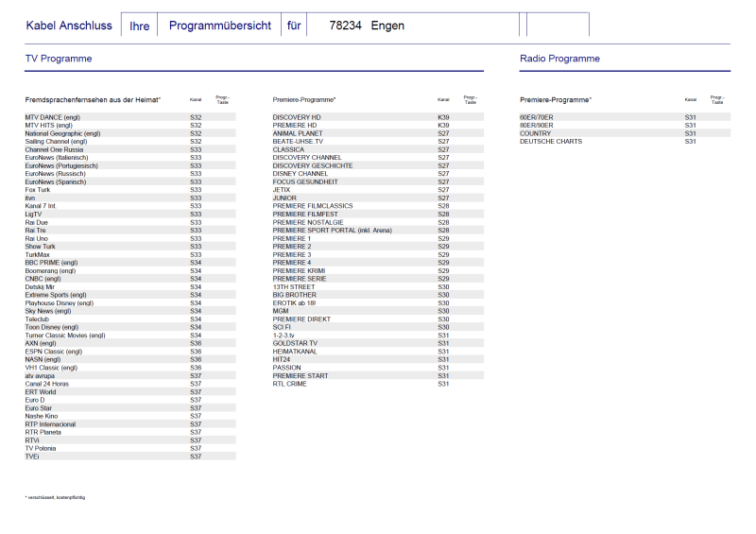Viewport: 756px width, 534px height.
Task: Click 'Playhouse Disney (engl)' row
Action: [130, 303]
